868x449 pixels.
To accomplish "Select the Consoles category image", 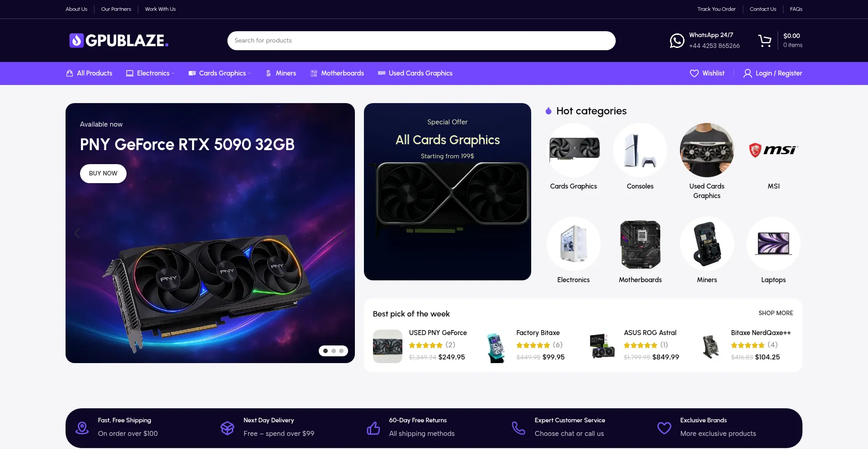I will [x=640, y=150].
